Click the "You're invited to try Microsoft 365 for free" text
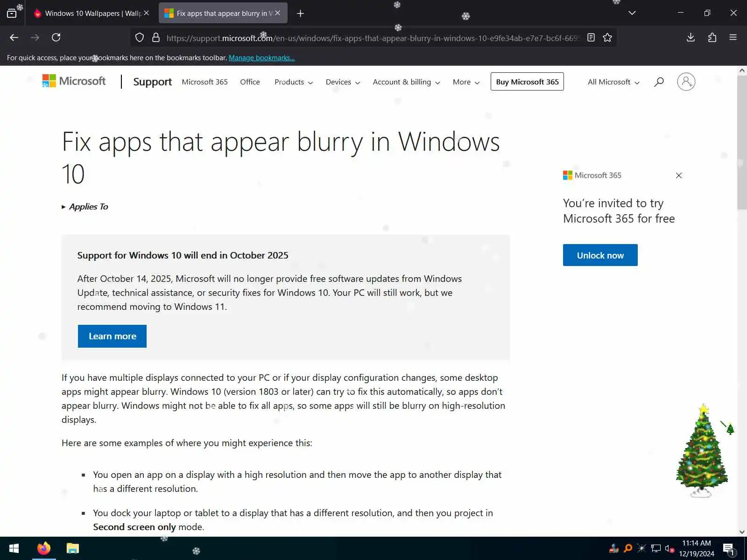Image resolution: width=747 pixels, height=560 pixels. (x=619, y=211)
